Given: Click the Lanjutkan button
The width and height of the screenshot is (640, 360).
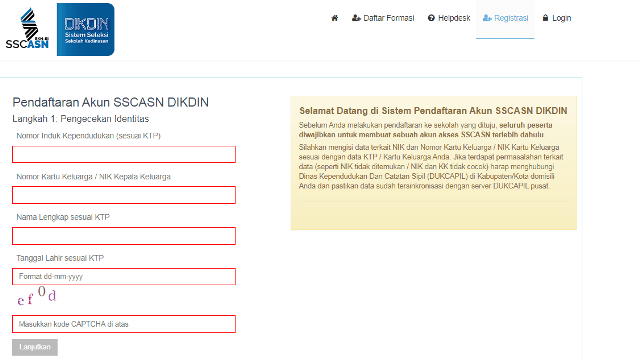Looking at the screenshot, I should (35, 347).
